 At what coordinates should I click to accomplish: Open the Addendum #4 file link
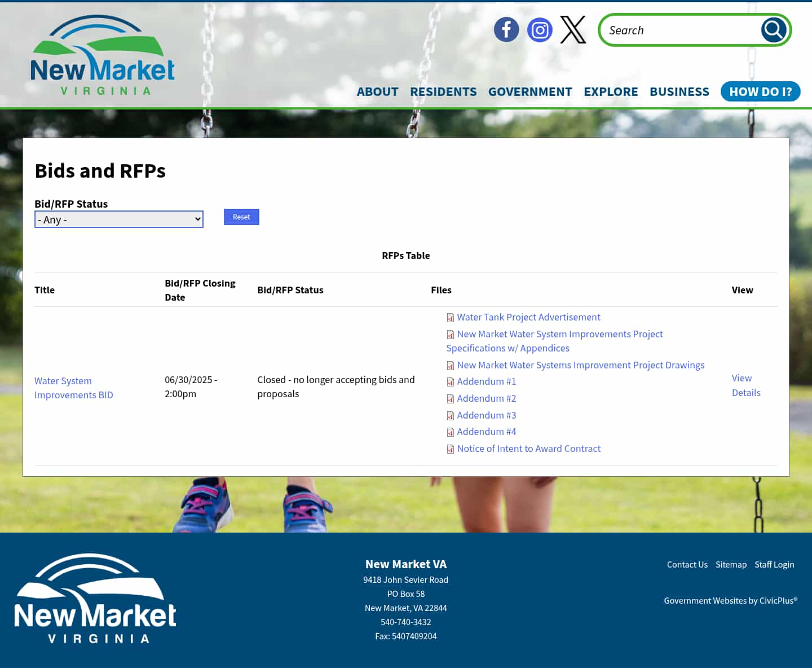[487, 432]
